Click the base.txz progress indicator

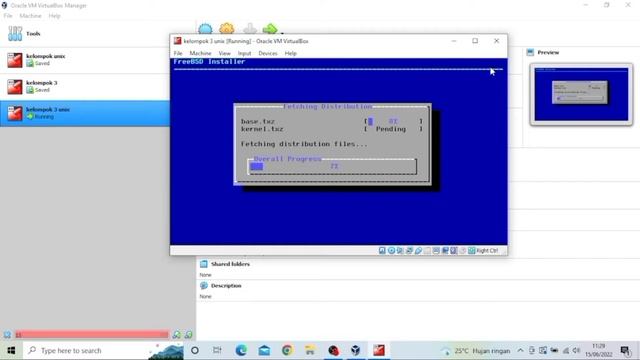(393, 121)
